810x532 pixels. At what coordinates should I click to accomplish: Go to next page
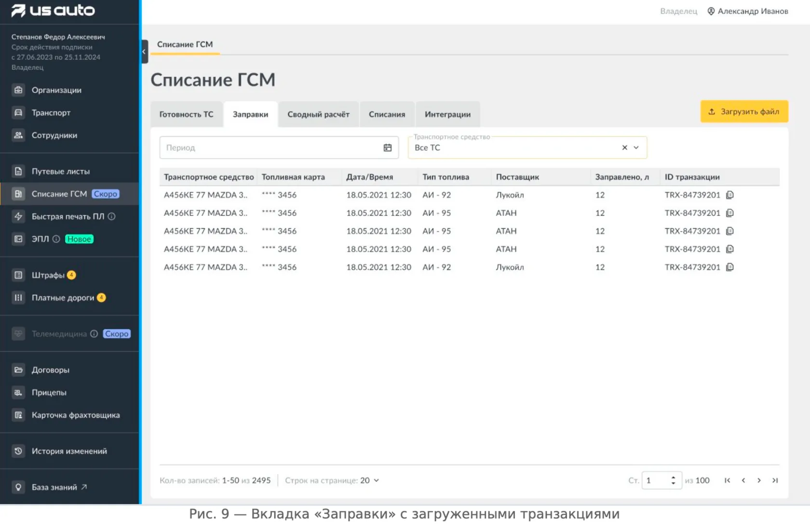tap(759, 480)
